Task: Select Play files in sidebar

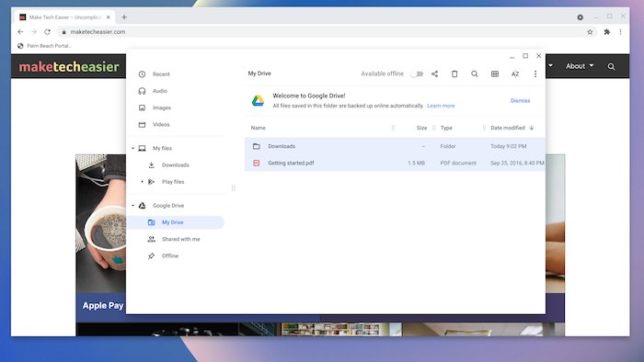Action: 173,182
